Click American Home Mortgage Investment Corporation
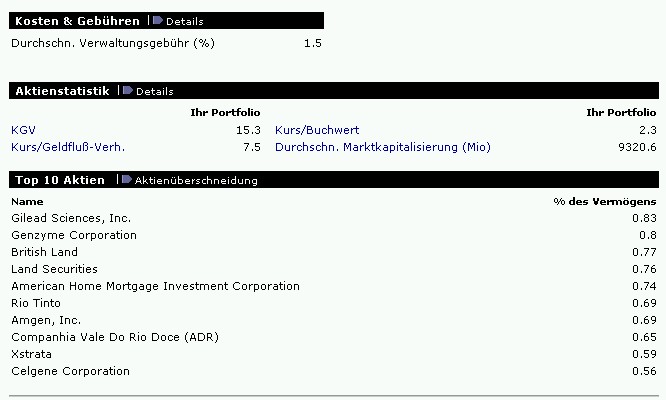Viewport: 666px width, 400px height. pyautogui.click(x=155, y=286)
